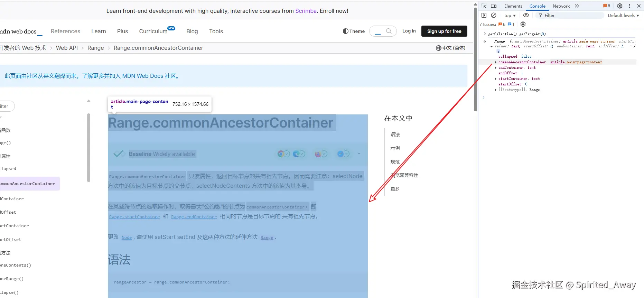644x298 pixels.
Task: Go to the MDN Blog
Action: (x=192, y=31)
